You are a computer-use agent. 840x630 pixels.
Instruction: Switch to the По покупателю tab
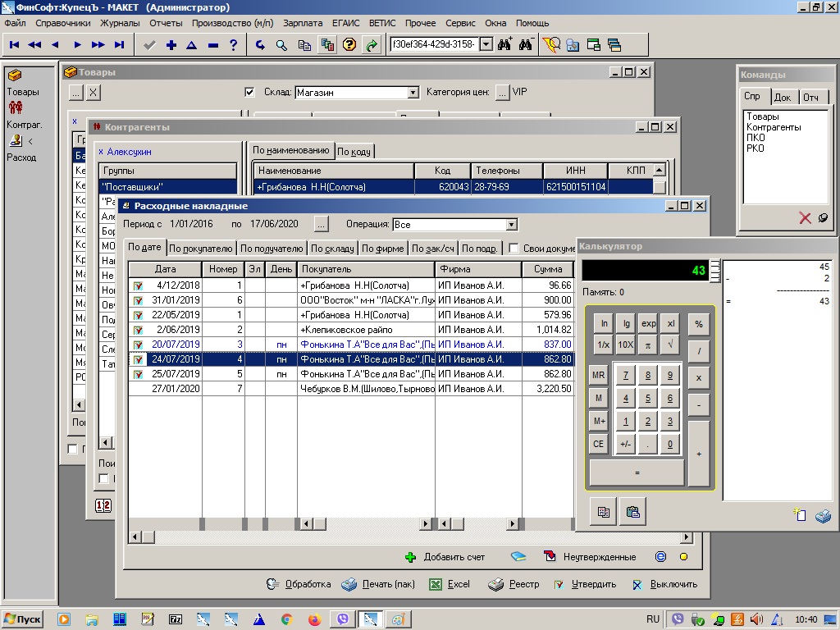202,249
